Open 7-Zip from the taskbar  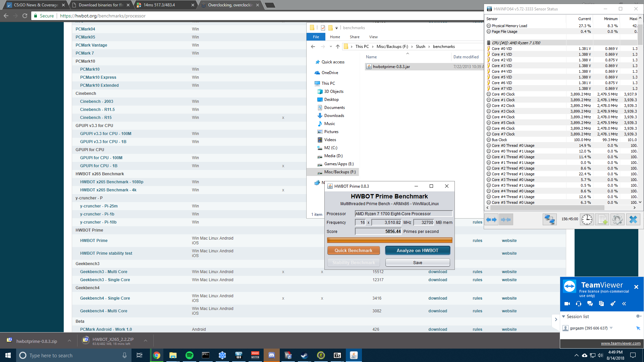[x=337, y=355]
